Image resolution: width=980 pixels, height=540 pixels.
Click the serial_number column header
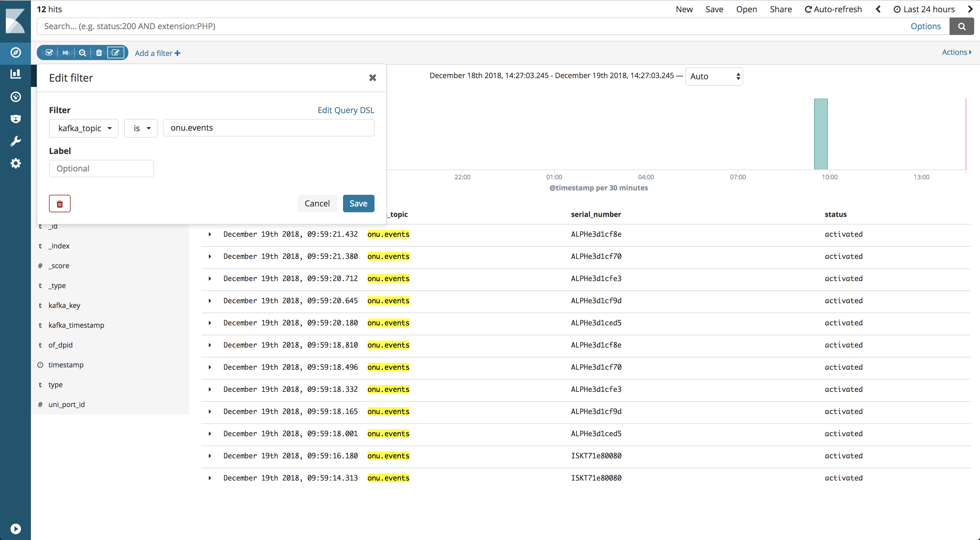point(596,215)
